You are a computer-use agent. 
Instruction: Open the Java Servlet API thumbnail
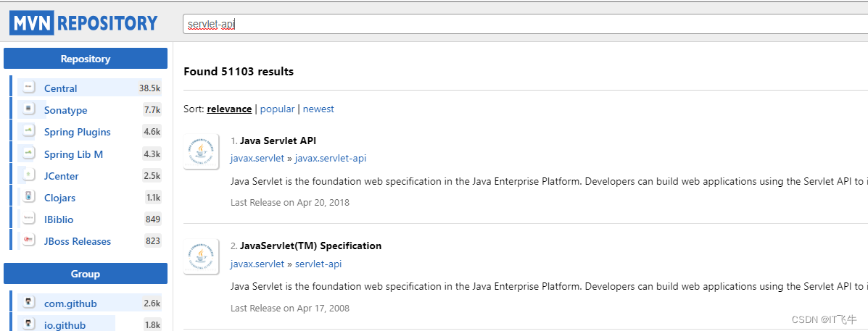[202, 151]
